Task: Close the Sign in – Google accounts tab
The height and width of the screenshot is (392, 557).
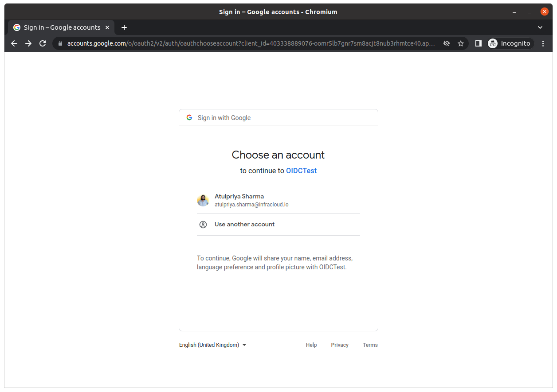Action: [x=107, y=27]
